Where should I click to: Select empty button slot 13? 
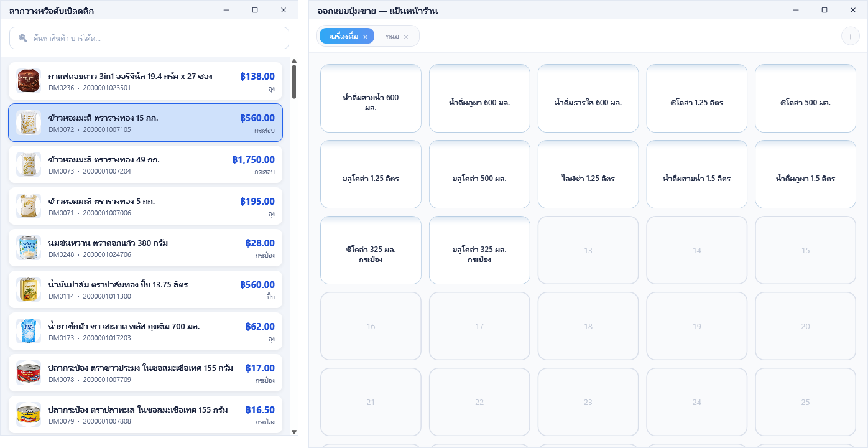(588, 250)
